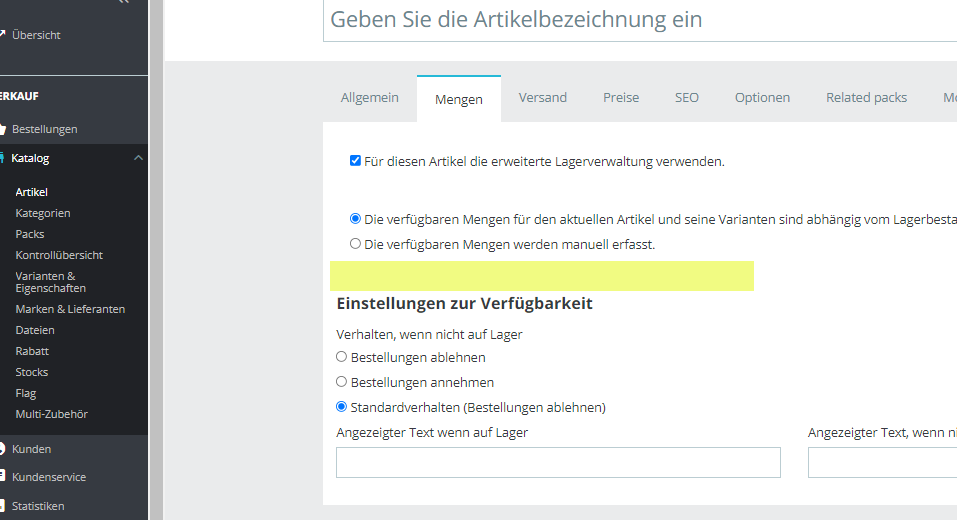This screenshot has height=520, width=957.
Task: Click the Kundenservice icon in the sidebar
Action: click(x=2, y=476)
